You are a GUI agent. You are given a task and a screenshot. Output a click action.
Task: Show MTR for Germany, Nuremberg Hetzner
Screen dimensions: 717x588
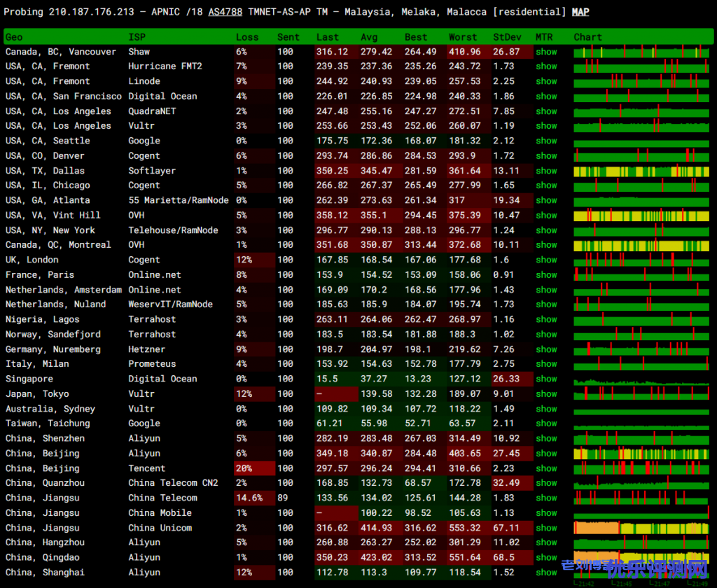click(546, 349)
